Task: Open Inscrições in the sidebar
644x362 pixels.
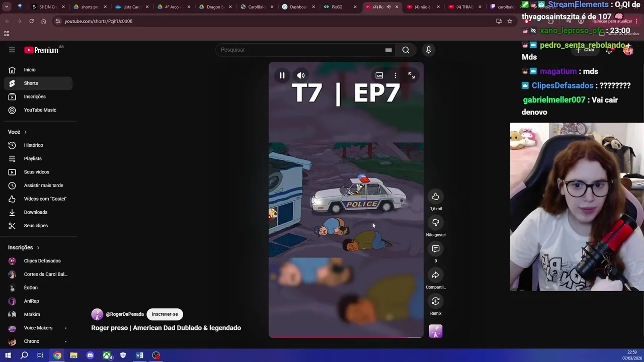Action: [38, 97]
